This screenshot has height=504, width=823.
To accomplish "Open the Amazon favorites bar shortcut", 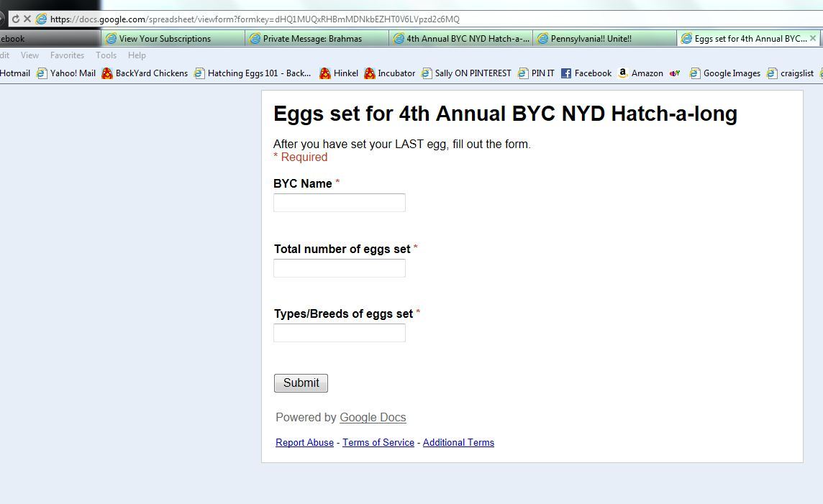I will coord(640,73).
